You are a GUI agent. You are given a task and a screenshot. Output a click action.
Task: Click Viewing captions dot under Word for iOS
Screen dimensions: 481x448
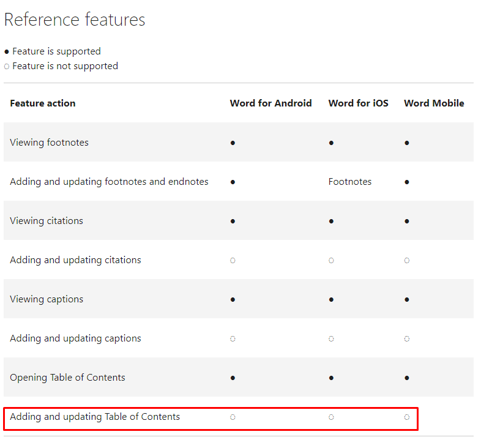pyautogui.click(x=331, y=300)
